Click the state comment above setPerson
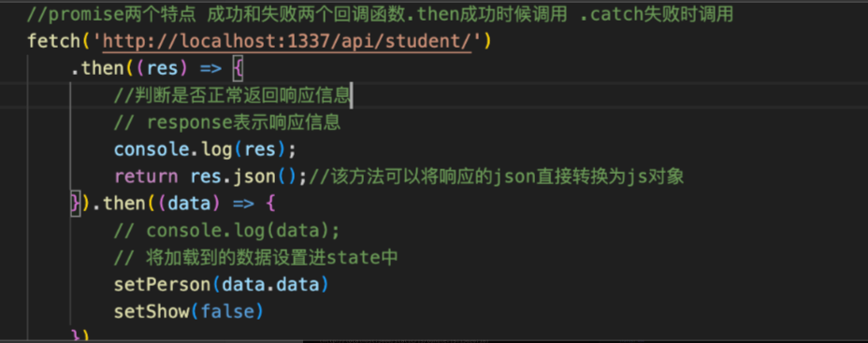This screenshot has width=868, height=343. (255, 258)
